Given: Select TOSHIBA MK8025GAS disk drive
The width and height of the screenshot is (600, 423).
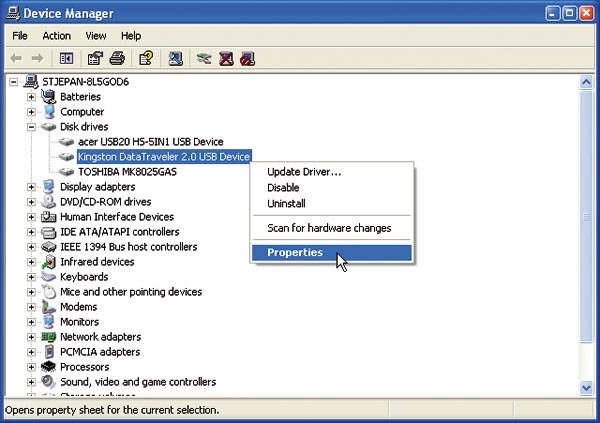Looking at the screenshot, I should click(x=127, y=172).
